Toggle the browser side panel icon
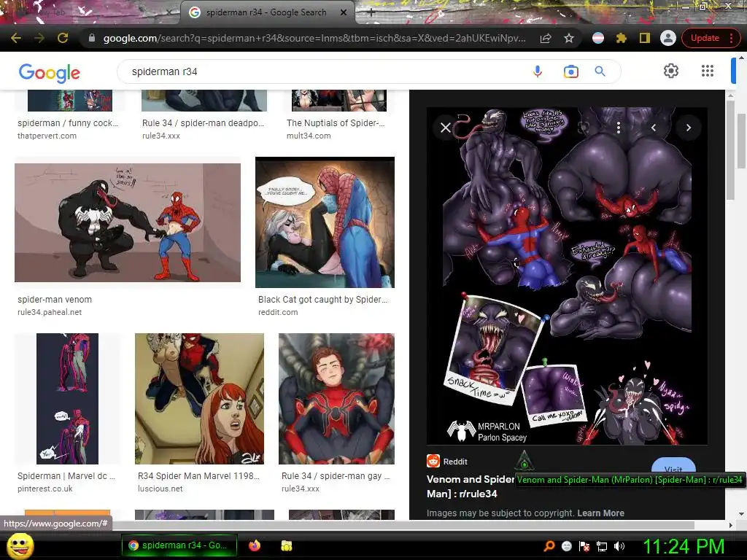Viewport: 747px width, 560px height. coord(645,38)
